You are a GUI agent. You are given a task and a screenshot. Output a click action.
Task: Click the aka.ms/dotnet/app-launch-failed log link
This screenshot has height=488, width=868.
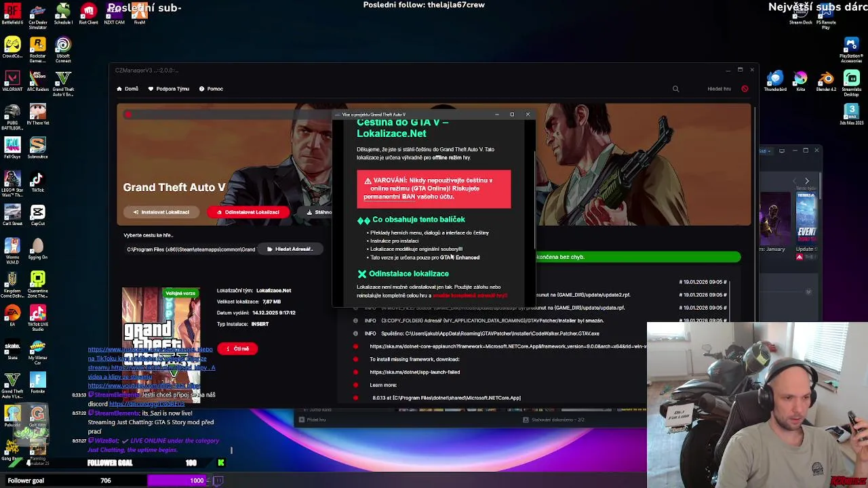[x=415, y=372]
